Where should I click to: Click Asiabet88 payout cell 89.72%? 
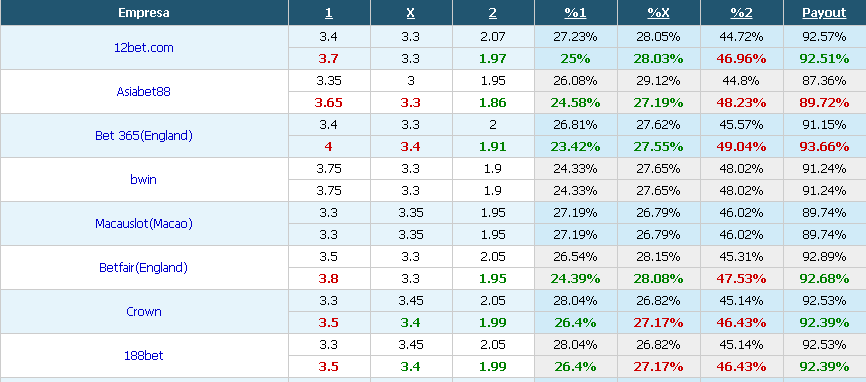(x=824, y=103)
